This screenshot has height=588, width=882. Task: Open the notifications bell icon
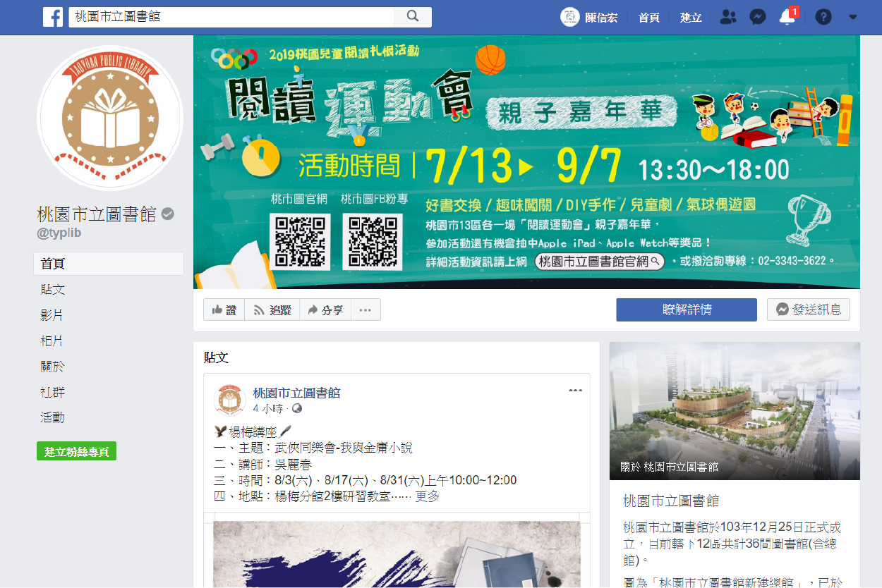[x=787, y=18]
